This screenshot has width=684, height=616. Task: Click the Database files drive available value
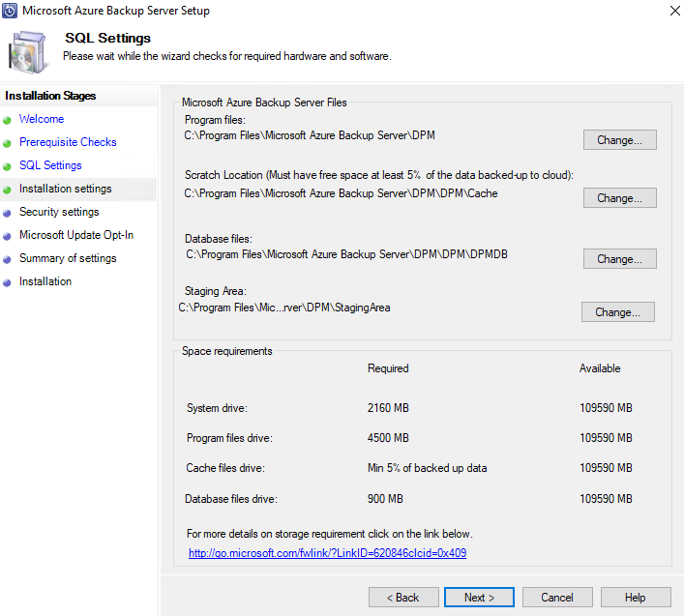(x=606, y=499)
